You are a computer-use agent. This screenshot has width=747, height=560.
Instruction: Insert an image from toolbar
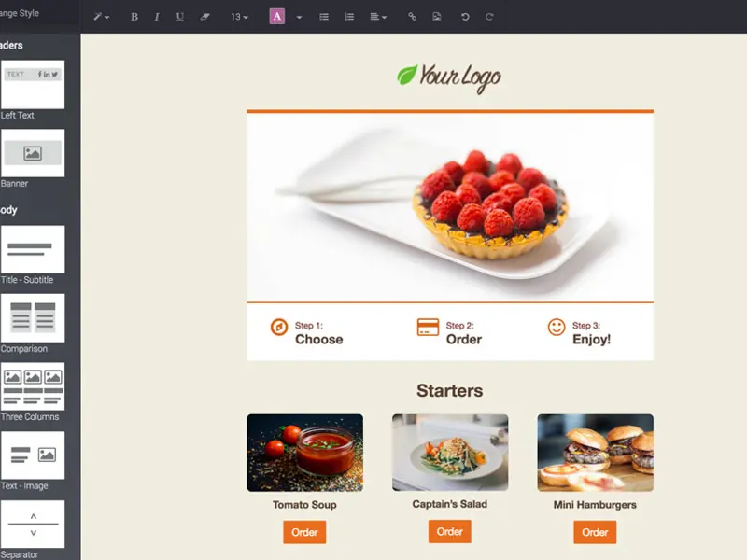(436, 17)
